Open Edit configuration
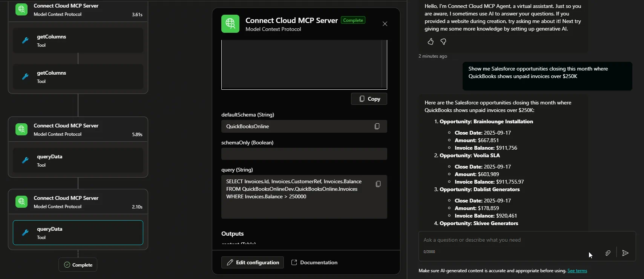The height and width of the screenshot is (279, 644). pos(253,262)
